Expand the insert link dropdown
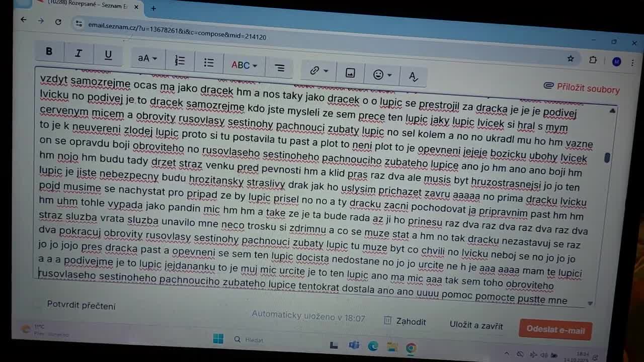This screenshot has height=362, width=644. (x=319, y=71)
